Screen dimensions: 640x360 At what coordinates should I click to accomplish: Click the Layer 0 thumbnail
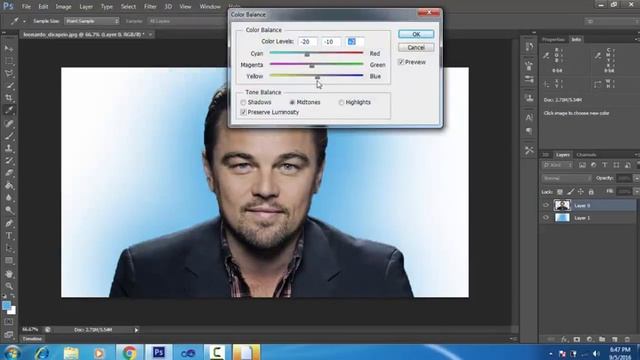pos(562,205)
